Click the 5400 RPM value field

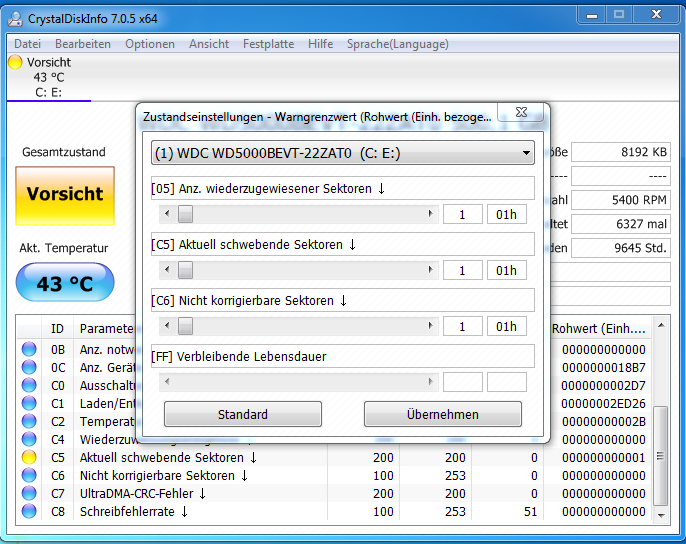(x=621, y=200)
